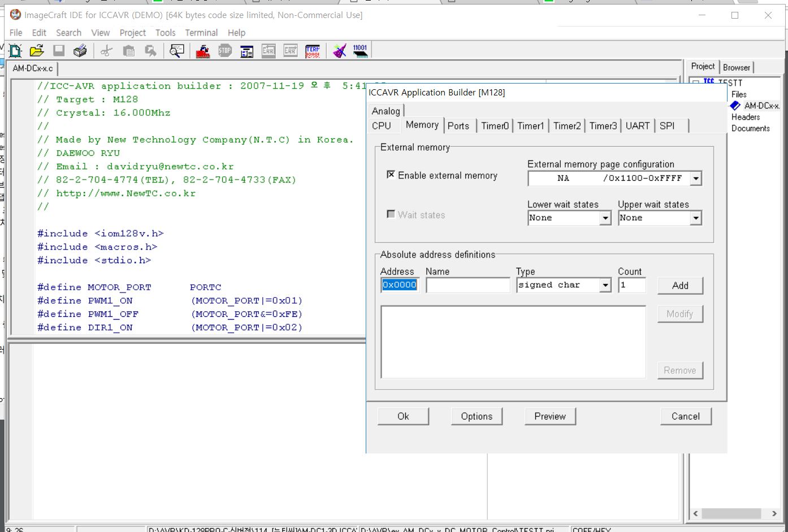Open the Project menu
Viewport: 788px width, 532px height.
pyautogui.click(x=132, y=33)
